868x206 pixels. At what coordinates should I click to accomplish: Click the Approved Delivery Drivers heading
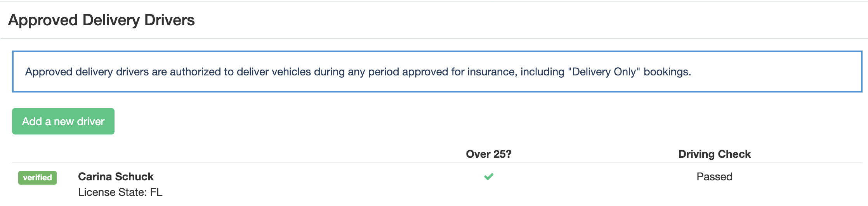click(x=101, y=20)
